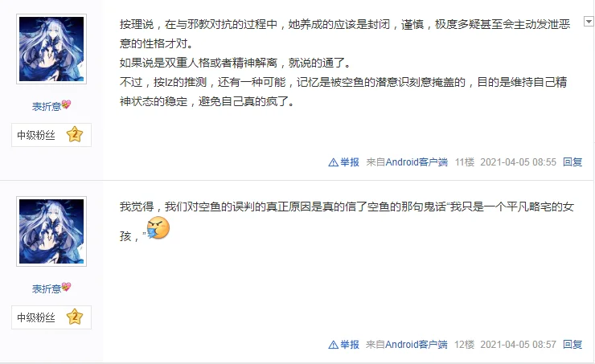Click level 2 star badge in 11楼

(75, 134)
